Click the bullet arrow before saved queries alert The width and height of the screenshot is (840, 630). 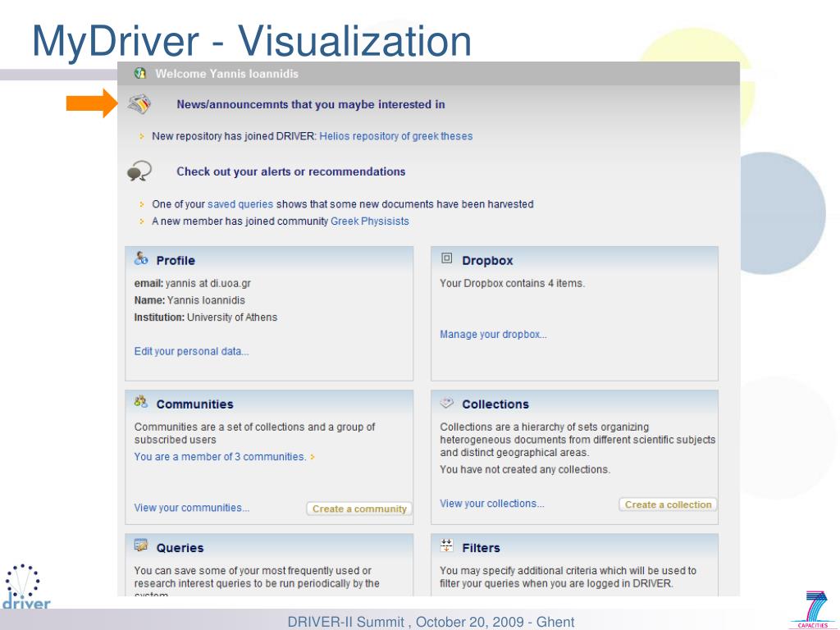pos(141,204)
